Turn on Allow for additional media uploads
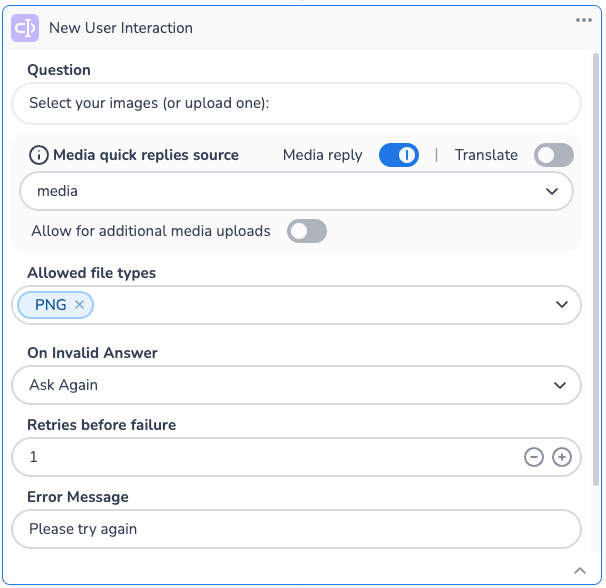This screenshot has width=606, height=588. coord(307,232)
